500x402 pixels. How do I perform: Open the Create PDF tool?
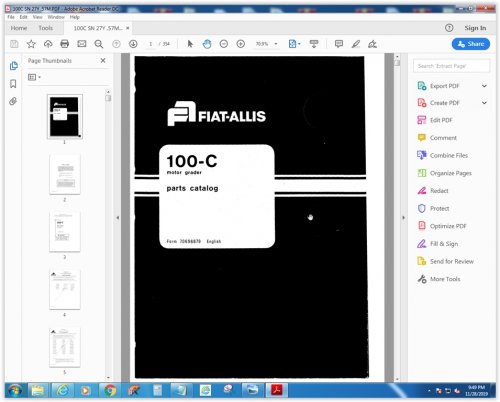coord(445,103)
